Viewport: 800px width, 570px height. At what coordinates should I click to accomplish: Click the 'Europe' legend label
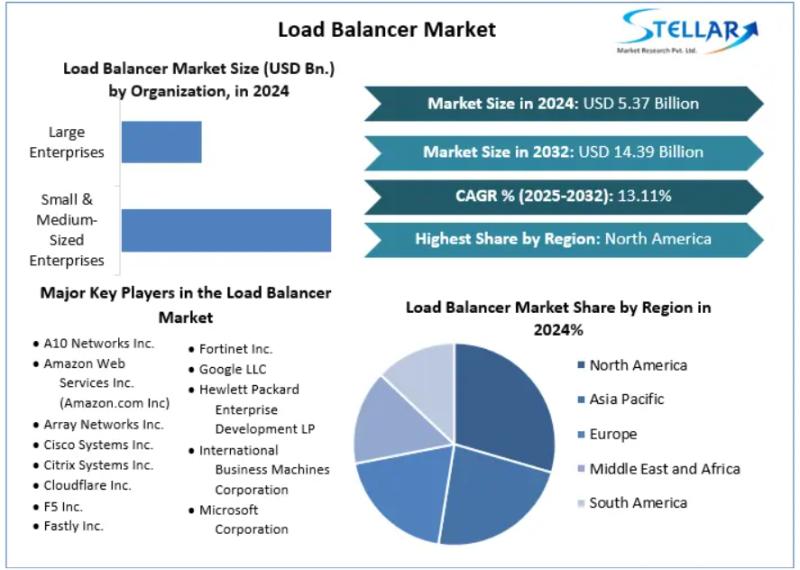[x=613, y=434]
